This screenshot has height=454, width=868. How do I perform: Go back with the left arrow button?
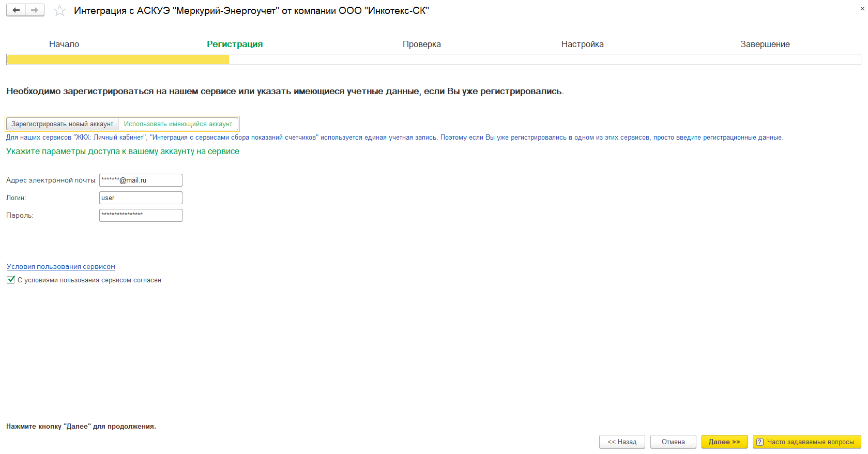point(16,10)
